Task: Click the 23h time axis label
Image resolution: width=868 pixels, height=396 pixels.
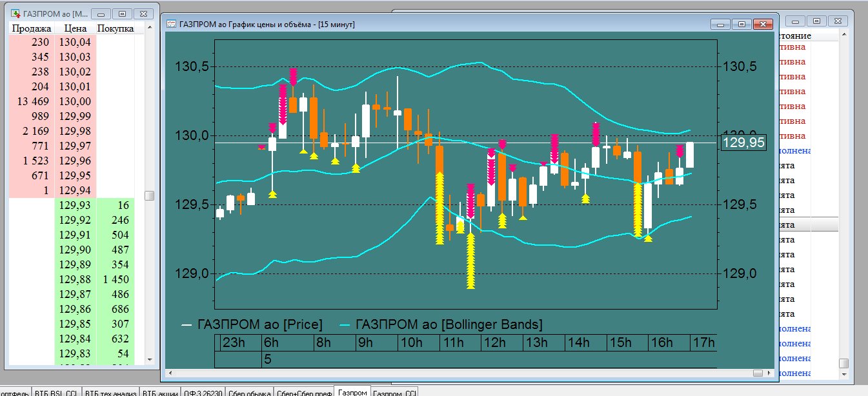Action: 234,342
